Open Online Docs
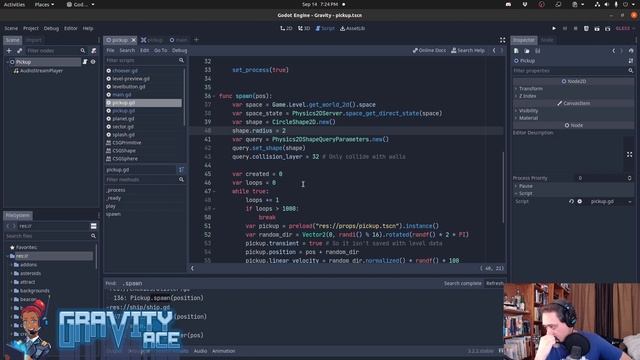This screenshot has width=640, height=360. (x=429, y=51)
